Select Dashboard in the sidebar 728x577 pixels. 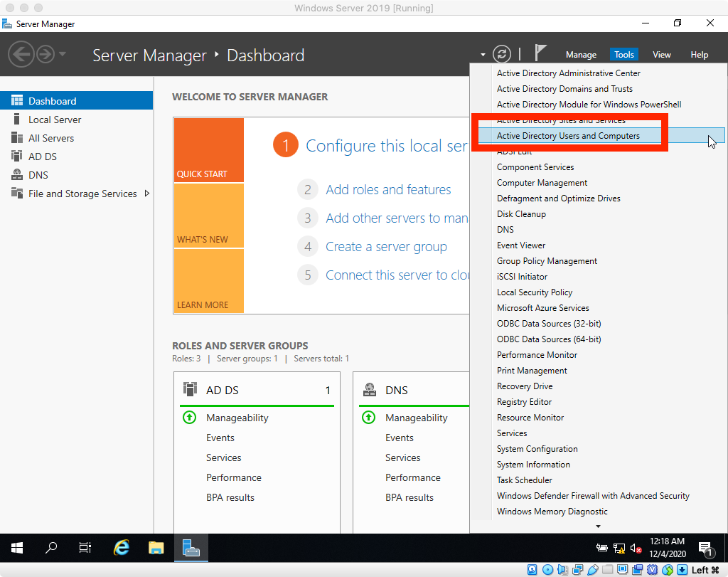coord(76,101)
